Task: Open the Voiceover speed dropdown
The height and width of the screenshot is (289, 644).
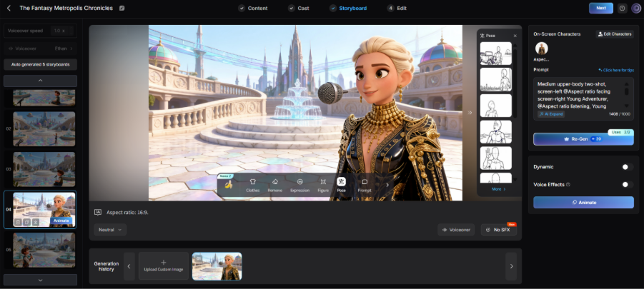Action: 63,31
